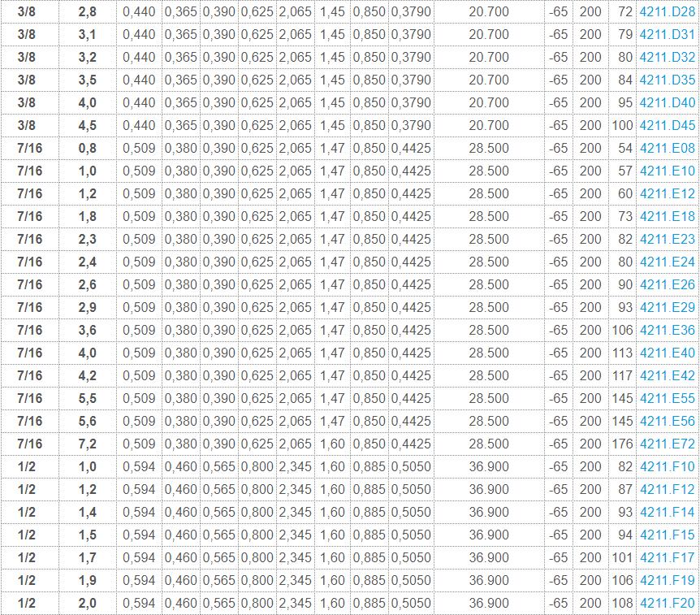Follow the 4211.D45 link
Viewport: 700px width, 615px height.
667,126
